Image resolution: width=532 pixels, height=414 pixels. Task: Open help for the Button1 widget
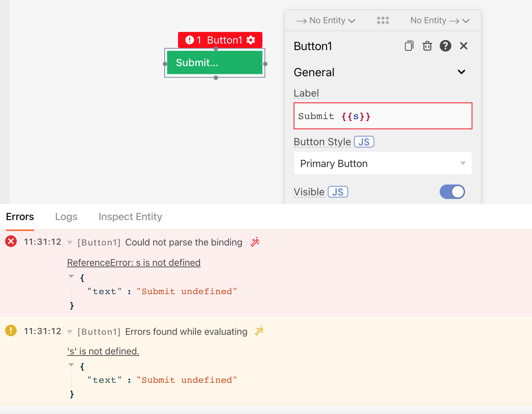[446, 46]
